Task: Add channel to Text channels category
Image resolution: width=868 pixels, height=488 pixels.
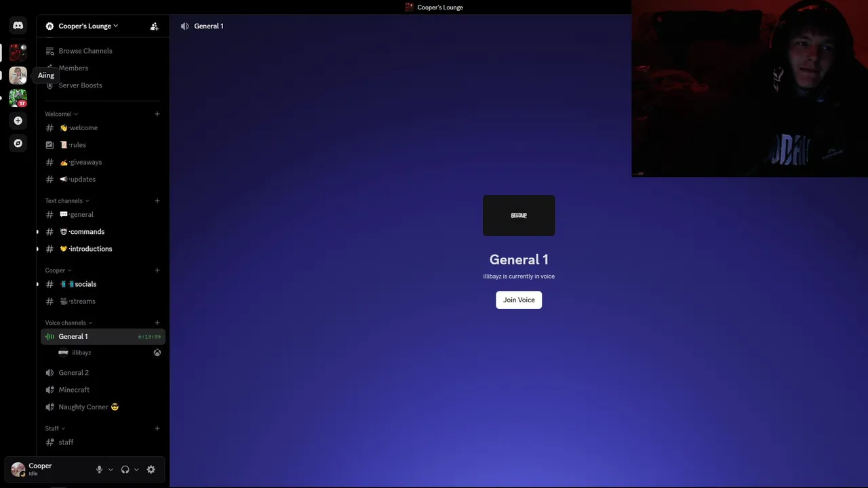Action: (157, 201)
